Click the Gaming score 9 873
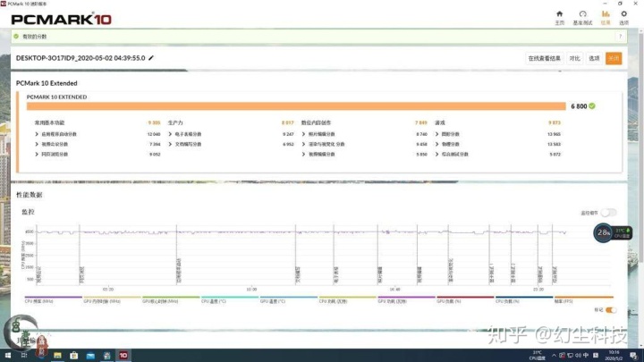This screenshot has height=362, width=644. [x=555, y=122]
